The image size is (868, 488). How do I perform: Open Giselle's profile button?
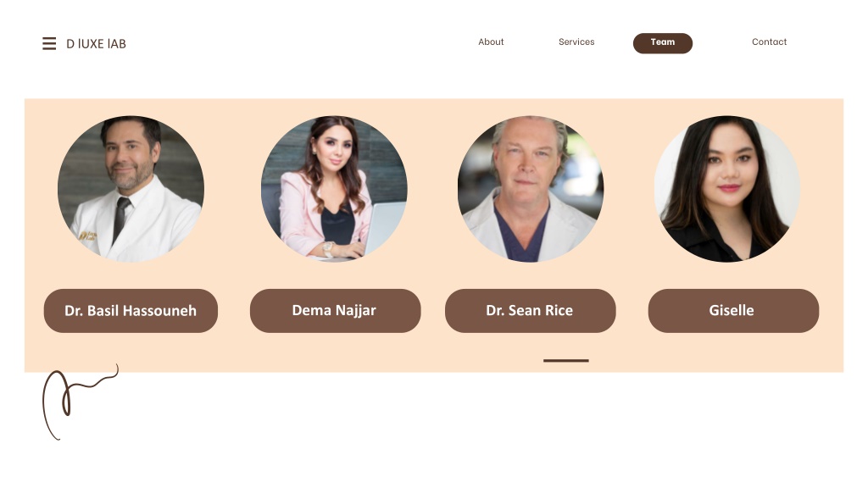(733, 310)
